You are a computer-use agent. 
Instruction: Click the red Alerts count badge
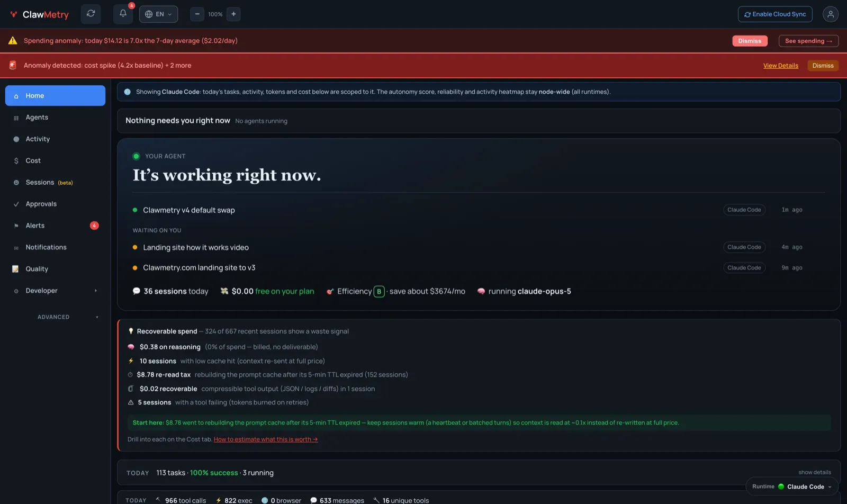pyautogui.click(x=94, y=226)
